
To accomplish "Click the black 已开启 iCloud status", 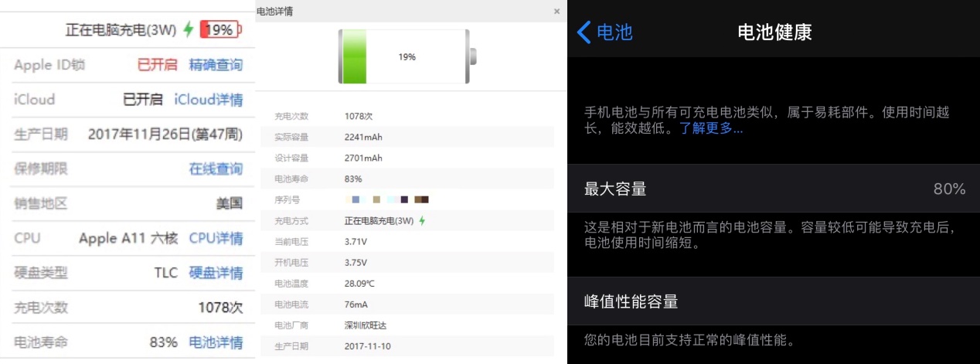I will (x=143, y=100).
